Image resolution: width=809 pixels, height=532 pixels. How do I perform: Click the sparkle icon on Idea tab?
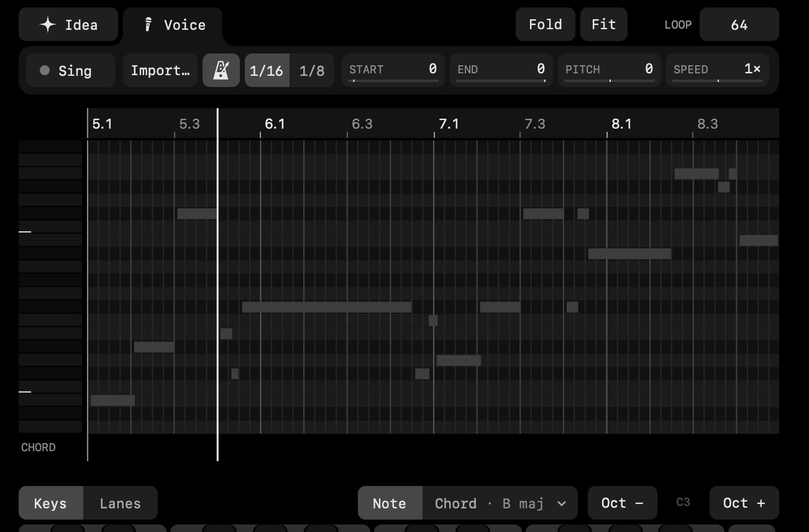[x=48, y=24]
